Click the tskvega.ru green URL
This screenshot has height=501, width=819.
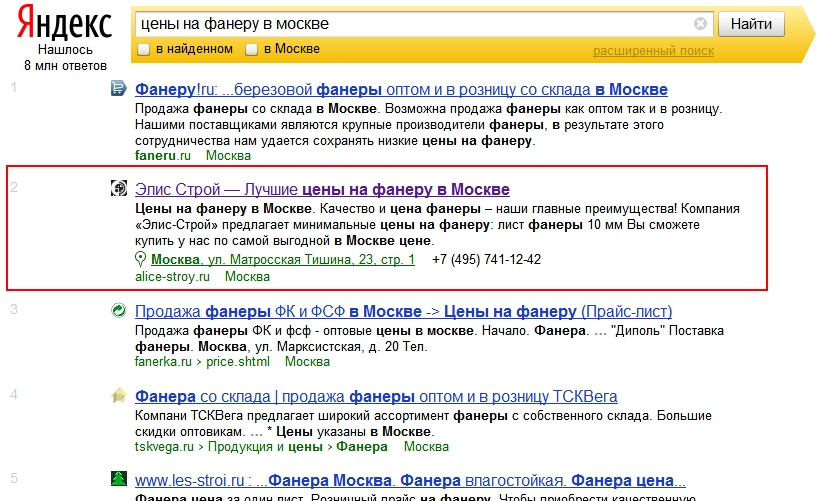164,447
